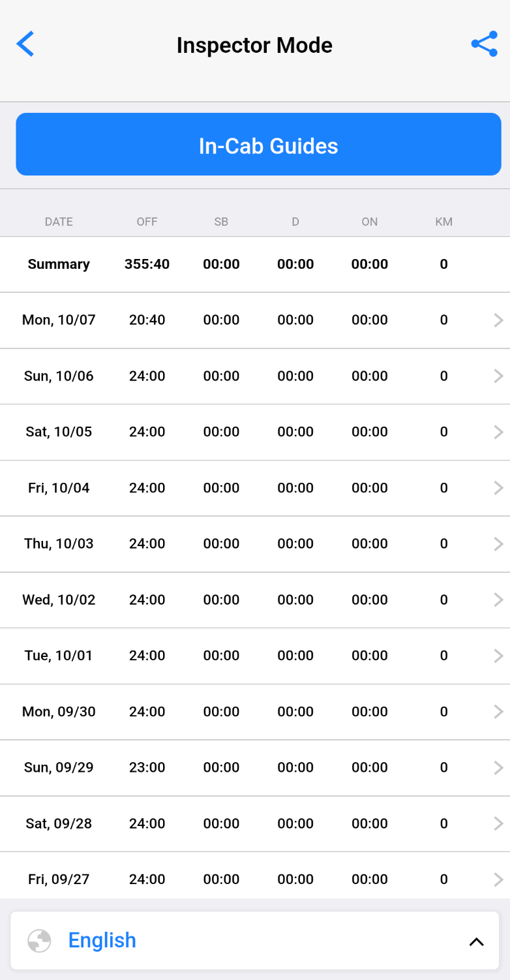The width and height of the screenshot is (510, 980).
Task: Expand the English language selector
Action: (x=254, y=940)
